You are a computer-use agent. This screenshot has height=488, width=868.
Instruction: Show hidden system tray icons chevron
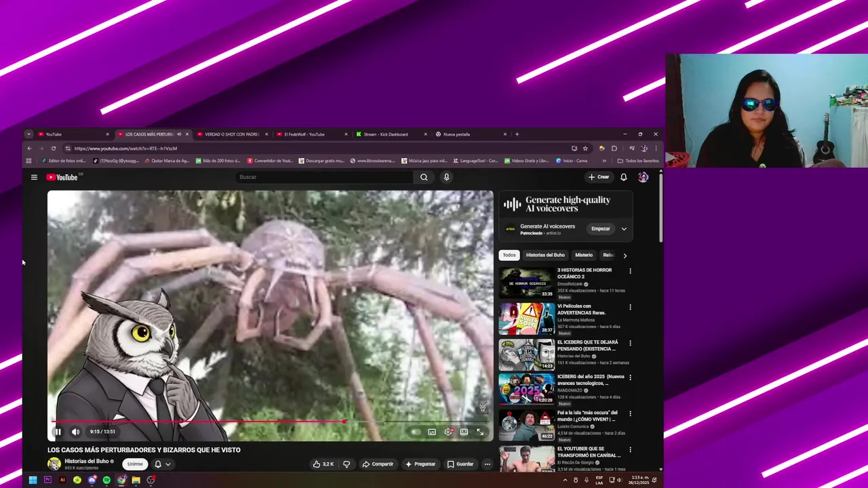[x=565, y=480]
